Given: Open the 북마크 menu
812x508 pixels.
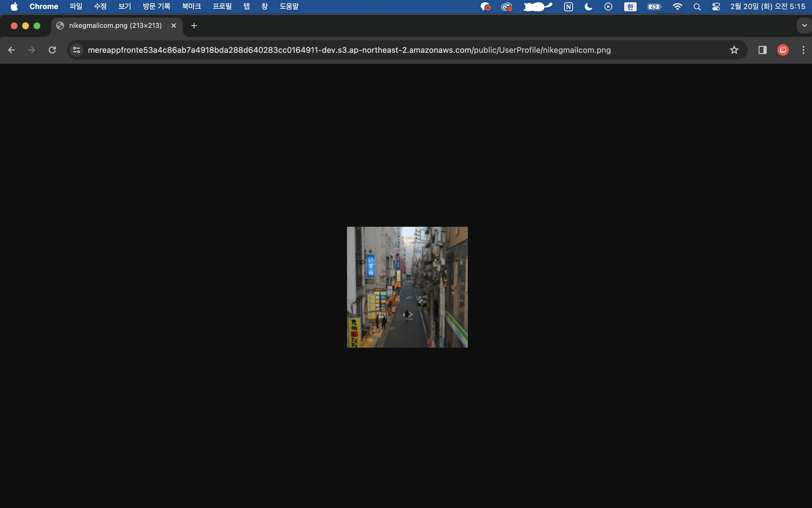Looking at the screenshot, I should 192,7.
